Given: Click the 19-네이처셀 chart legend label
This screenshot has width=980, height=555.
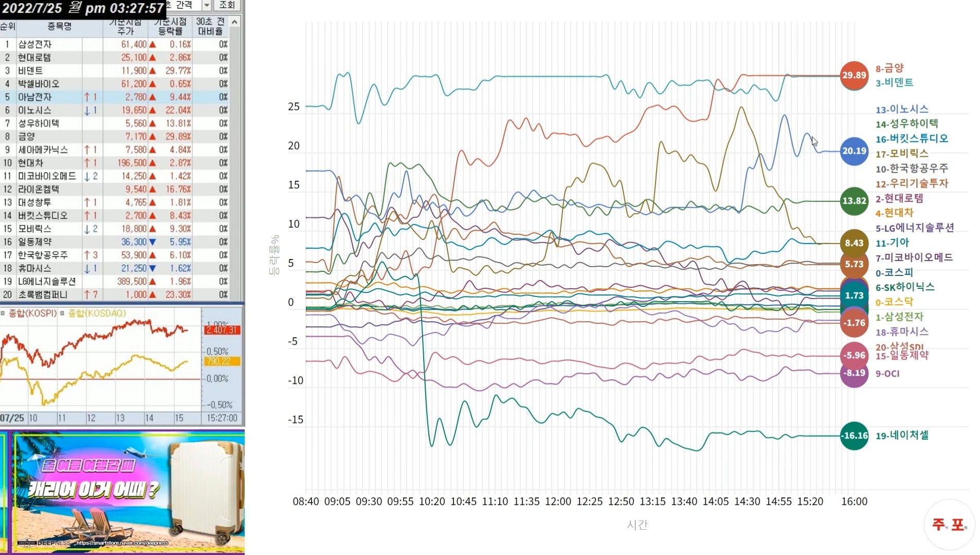Looking at the screenshot, I should pyautogui.click(x=902, y=435).
